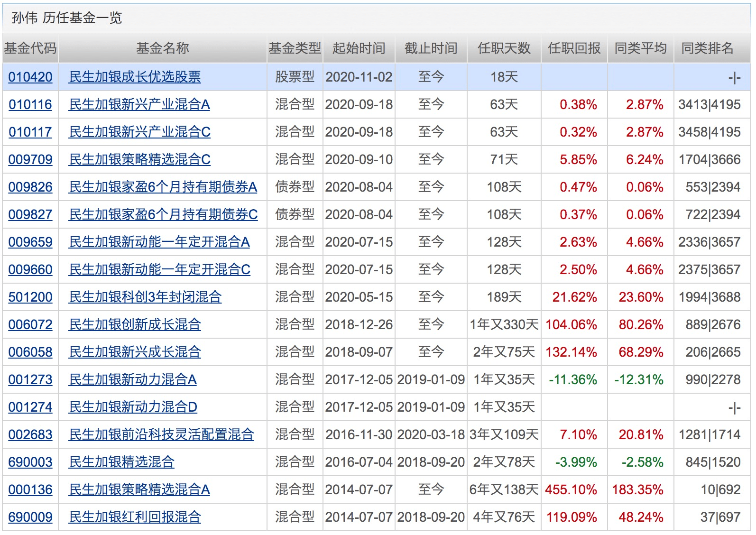
Task: Open fund code link 009827
Action: [30, 214]
